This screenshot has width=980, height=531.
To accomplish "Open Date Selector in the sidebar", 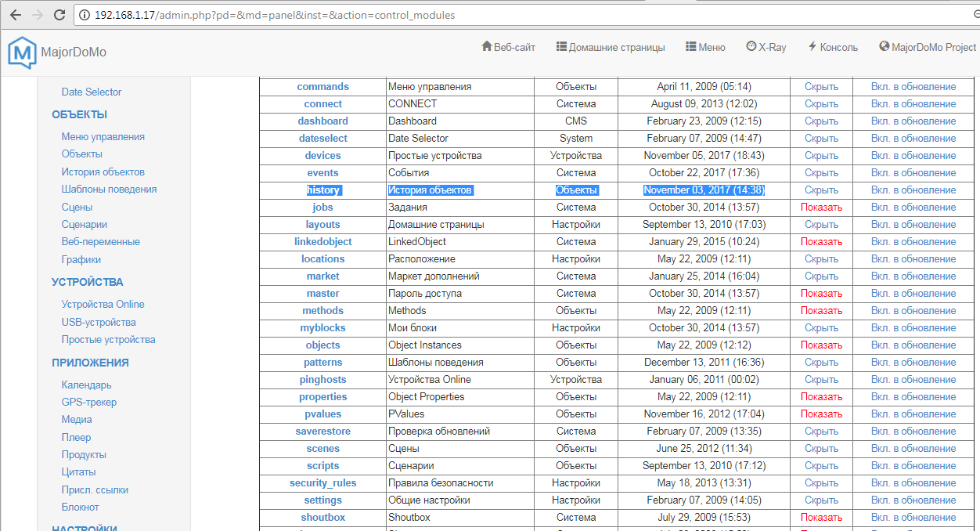I will coord(92,92).
